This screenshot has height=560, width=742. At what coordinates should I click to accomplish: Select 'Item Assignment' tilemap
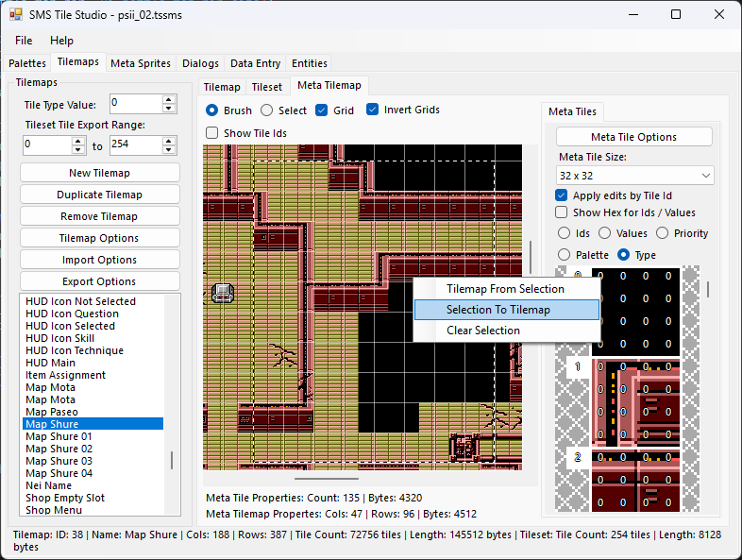click(66, 375)
